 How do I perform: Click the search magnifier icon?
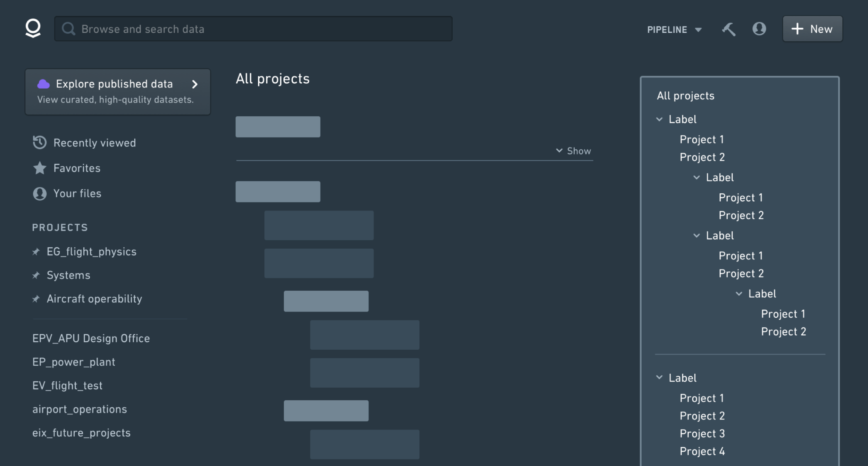[68, 29]
